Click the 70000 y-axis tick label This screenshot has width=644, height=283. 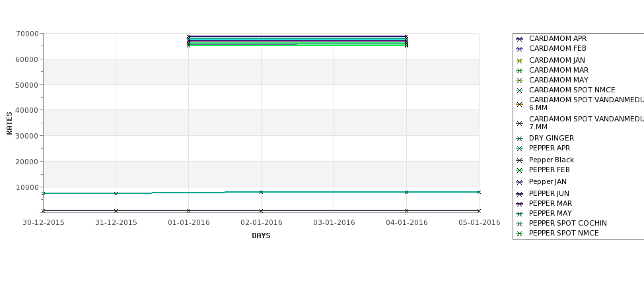[x=30, y=34]
